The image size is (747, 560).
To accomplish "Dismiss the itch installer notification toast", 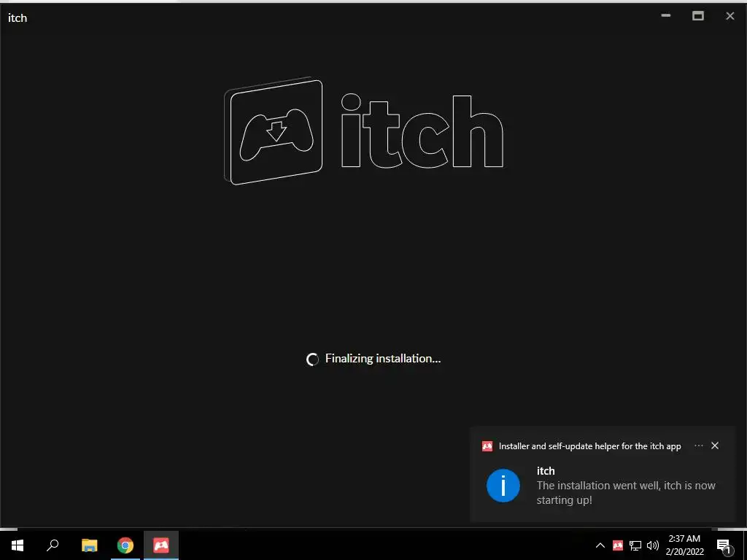I will pos(715,446).
